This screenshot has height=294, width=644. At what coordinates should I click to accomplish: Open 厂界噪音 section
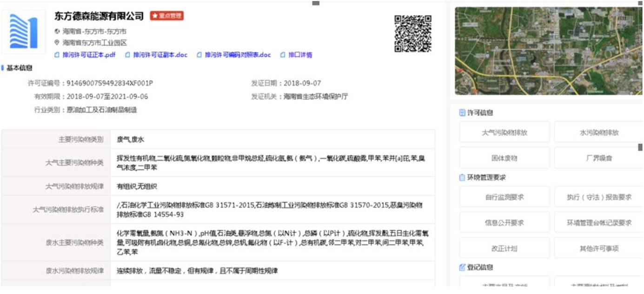(x=599, y=158)
